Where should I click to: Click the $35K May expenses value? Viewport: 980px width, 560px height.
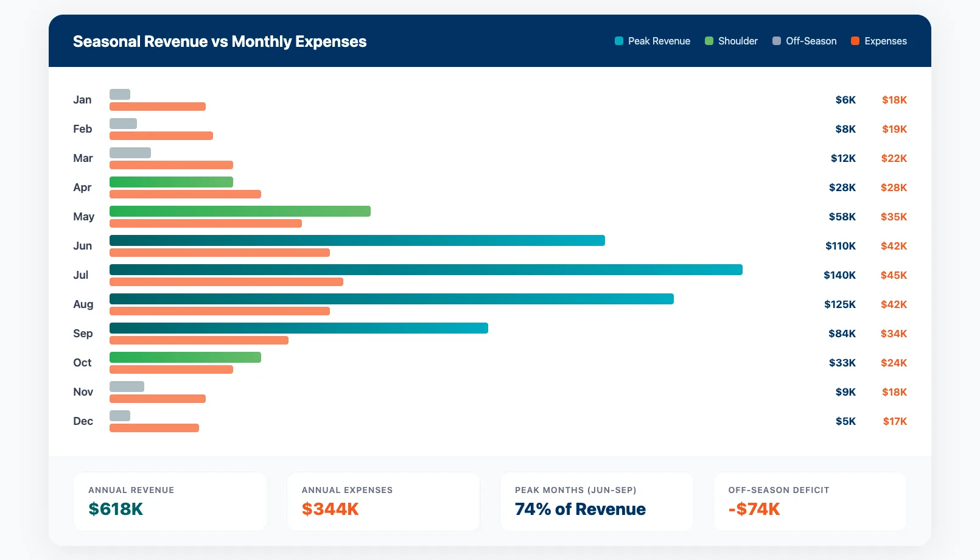894,217
